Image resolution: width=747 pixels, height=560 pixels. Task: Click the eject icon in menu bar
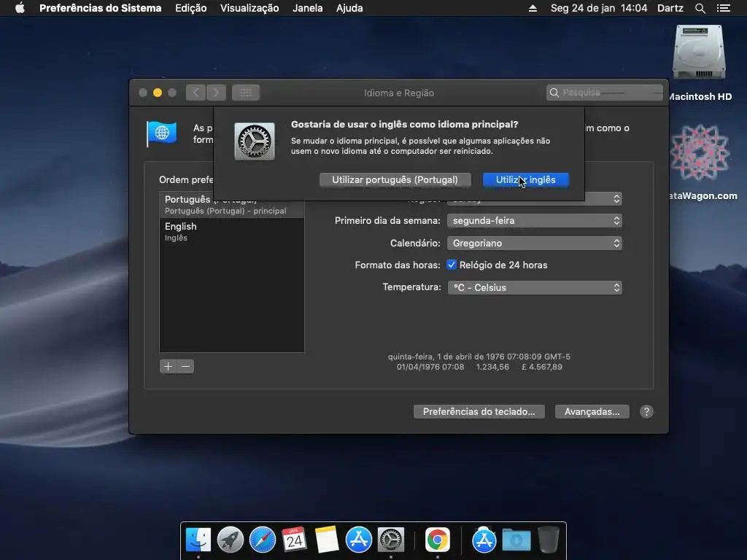click(x=533, y=8)
